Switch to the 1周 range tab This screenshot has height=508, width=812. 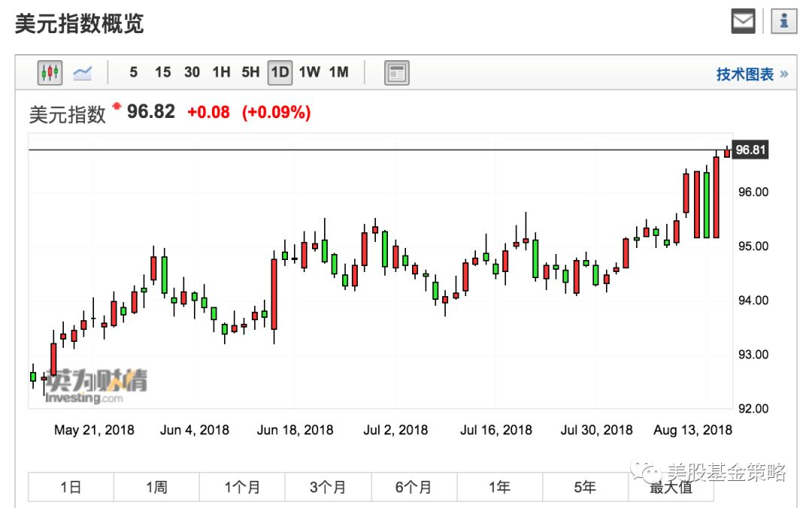tap(156, 488)
